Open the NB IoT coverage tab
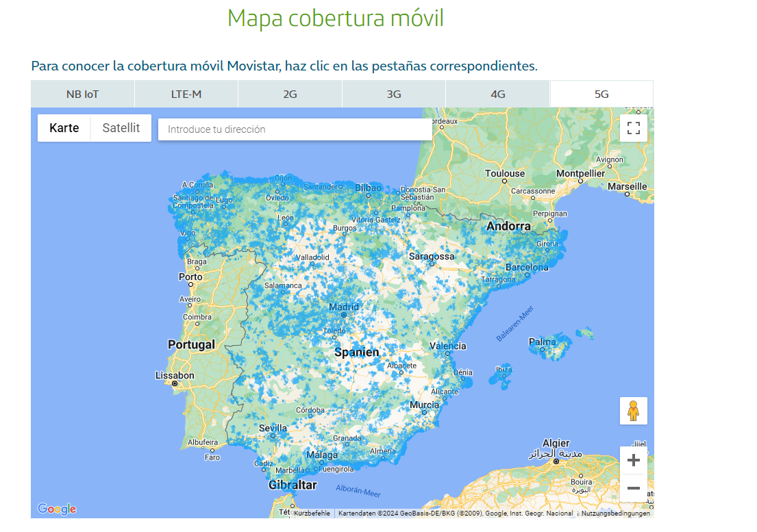 pos(83,94)
